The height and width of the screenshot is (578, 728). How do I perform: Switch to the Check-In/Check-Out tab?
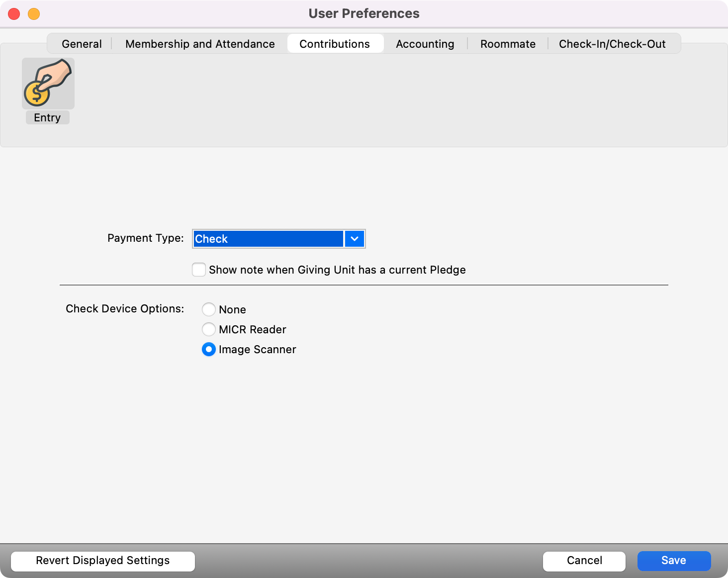(x=612, y=44)
